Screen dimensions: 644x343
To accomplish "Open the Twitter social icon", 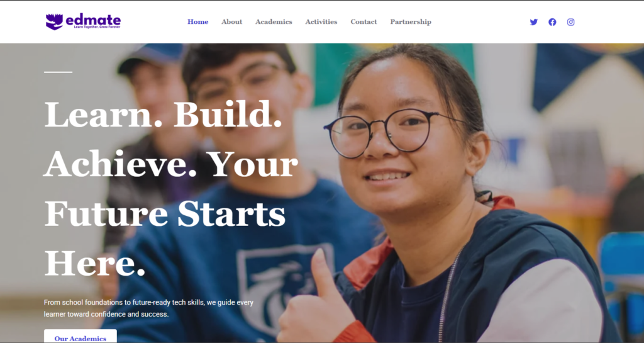I will pos(533,22).
